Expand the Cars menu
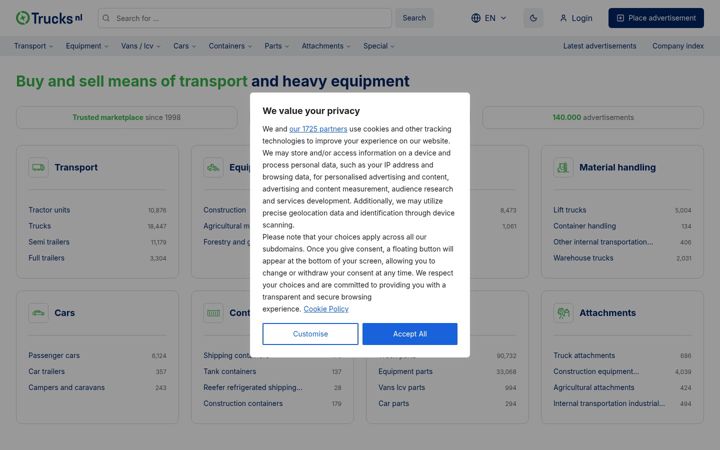The height and width of the screenshot is (450, 720). 185,46
